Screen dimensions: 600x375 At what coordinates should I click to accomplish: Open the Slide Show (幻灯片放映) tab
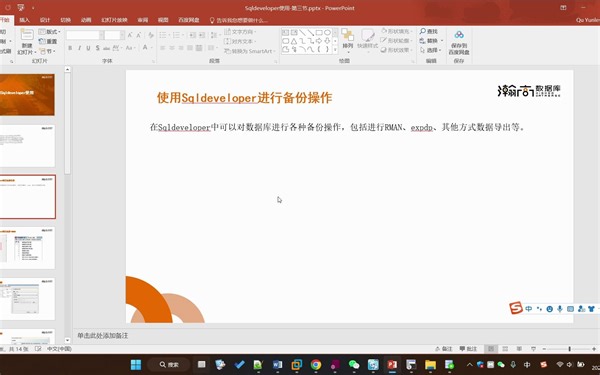point(114,20)
